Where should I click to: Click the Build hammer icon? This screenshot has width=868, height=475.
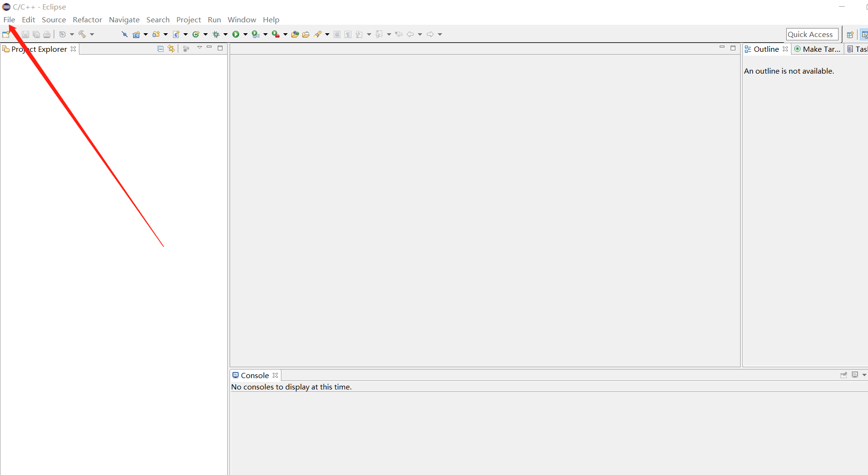tap(82, 34)
